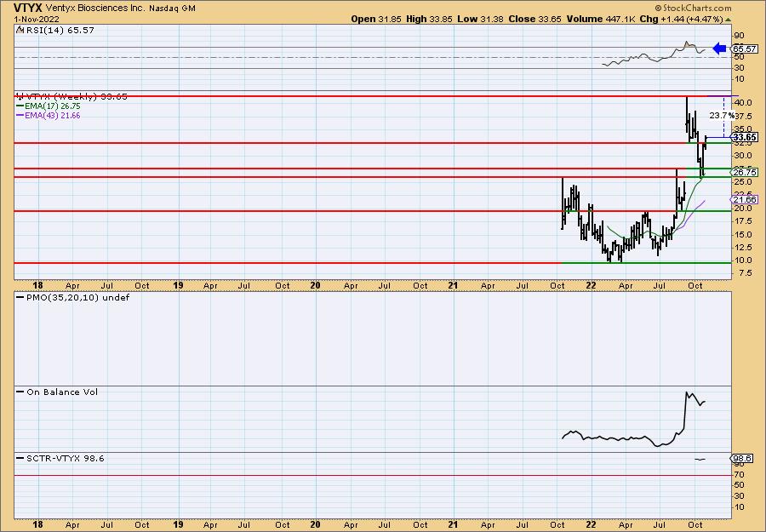Click the 26.75 EMA price tag
Viewport: 766px width, 532px height.
pos(745,173)
